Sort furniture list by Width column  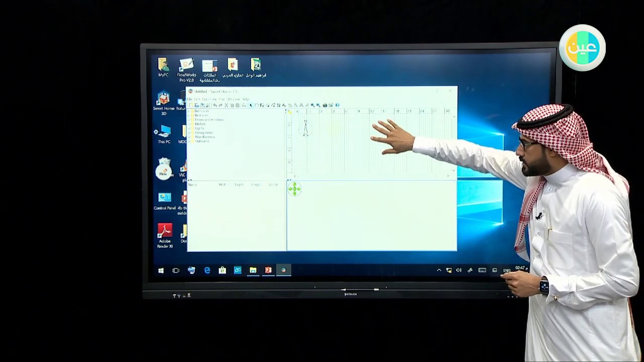pyautogui.click(x=222, y=185)
